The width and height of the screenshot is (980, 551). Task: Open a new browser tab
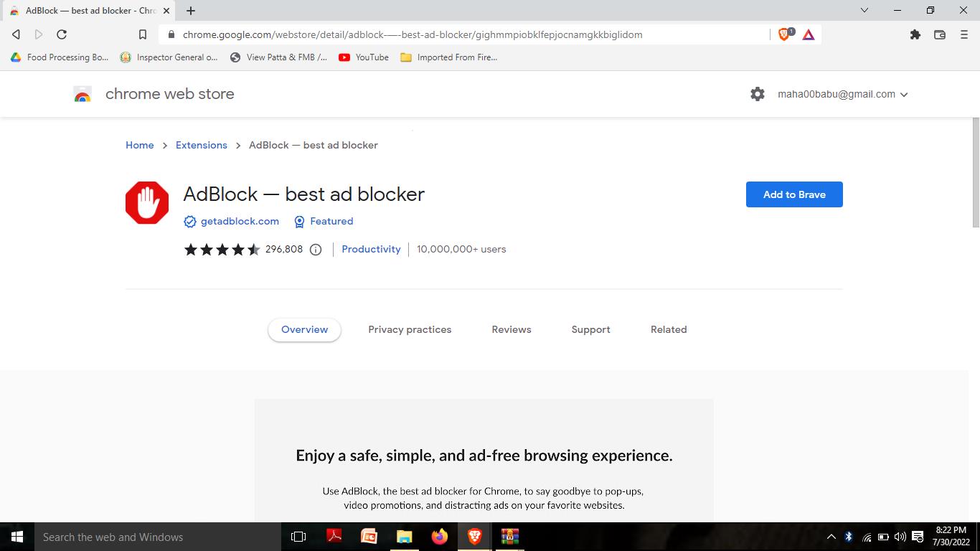pyautogui.click(x=191, y=11)
